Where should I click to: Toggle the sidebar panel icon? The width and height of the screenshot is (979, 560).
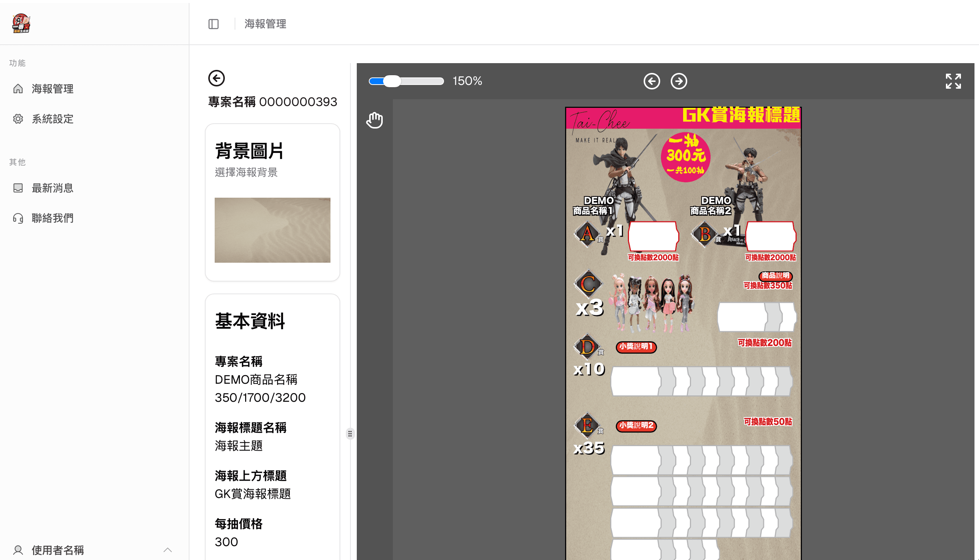(214, 24)
